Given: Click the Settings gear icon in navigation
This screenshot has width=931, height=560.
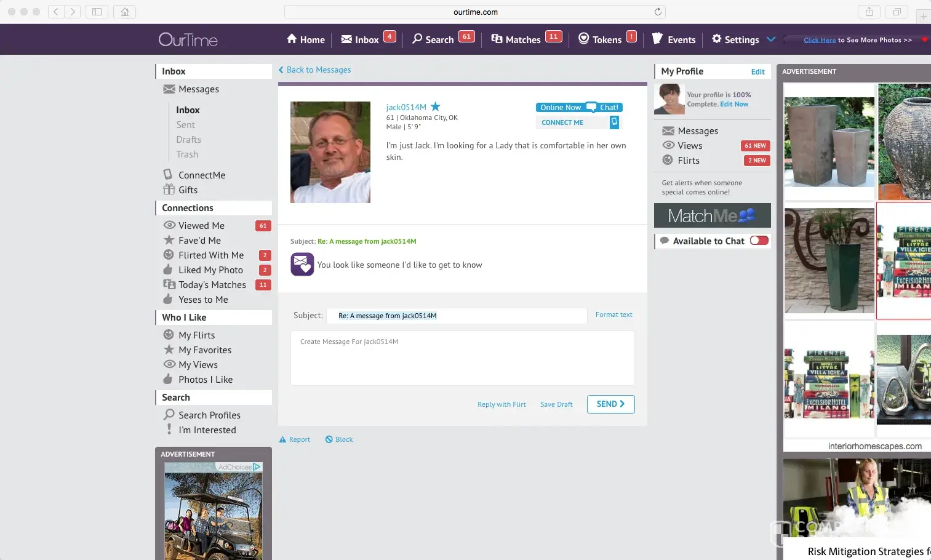Looking at the screenshot, I should (717, 39).
